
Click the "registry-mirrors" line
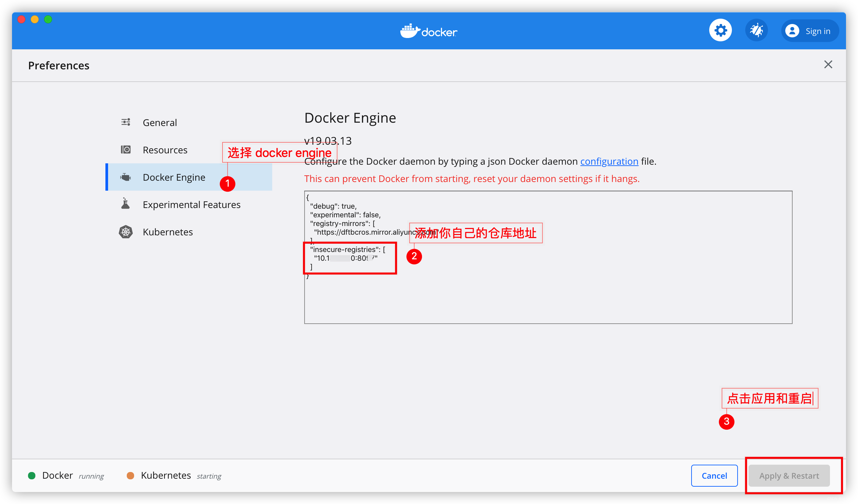[343, 224]
